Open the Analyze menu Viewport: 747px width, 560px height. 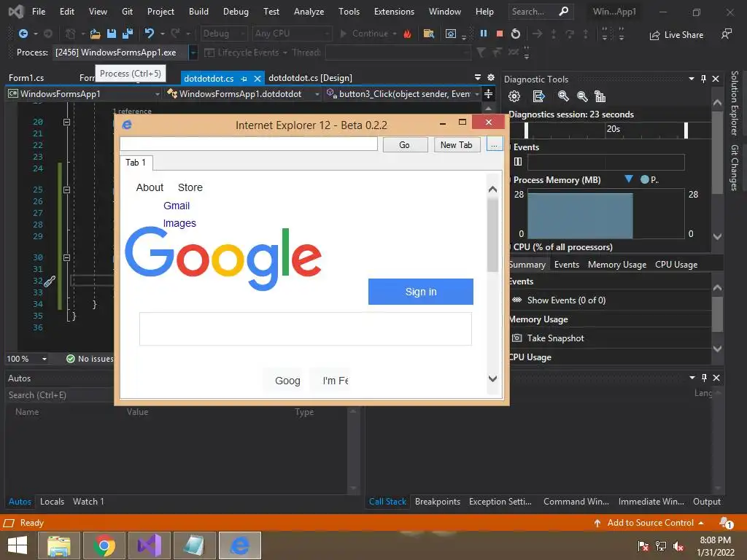point(309,12)
